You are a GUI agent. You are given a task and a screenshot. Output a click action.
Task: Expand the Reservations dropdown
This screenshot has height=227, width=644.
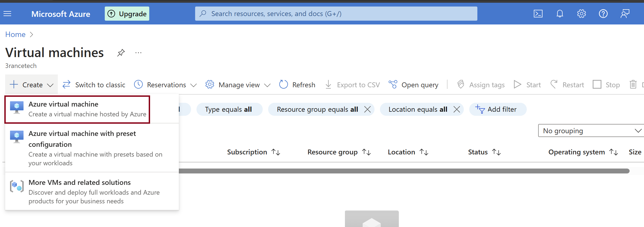165,85
